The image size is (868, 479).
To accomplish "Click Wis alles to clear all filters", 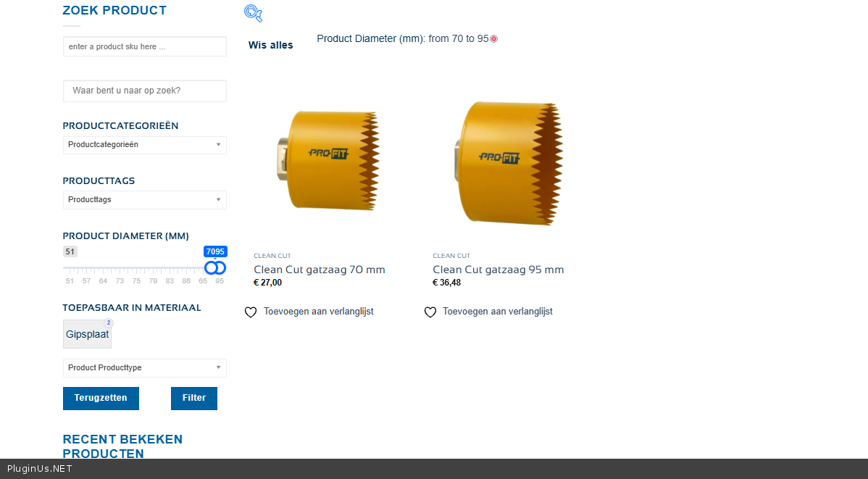I will click(271, 45).
